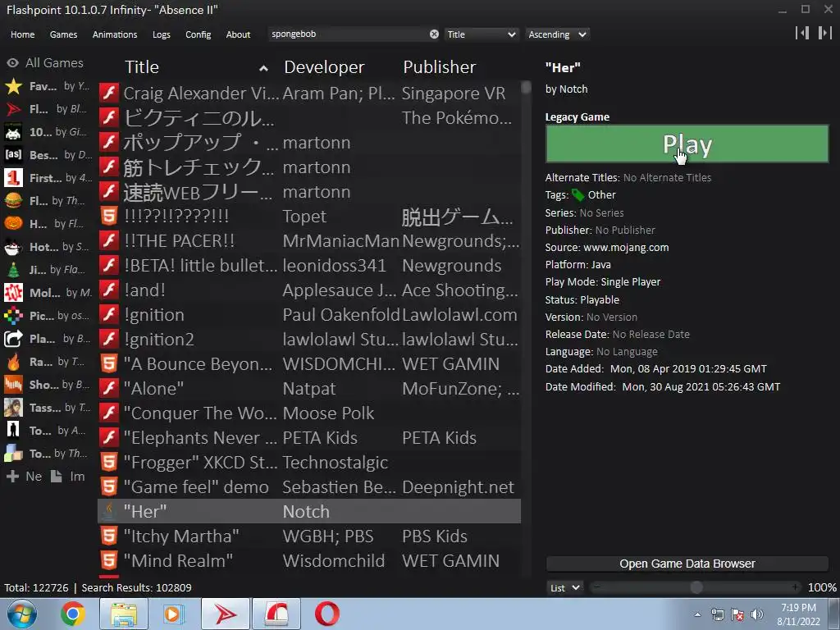840x630 pixels.
Task: Open the space invader icon playlist
Action: [x=13, y=132]
